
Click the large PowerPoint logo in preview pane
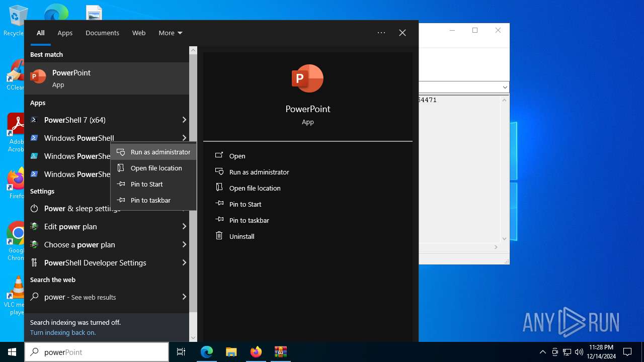click(x=307, y=78)
